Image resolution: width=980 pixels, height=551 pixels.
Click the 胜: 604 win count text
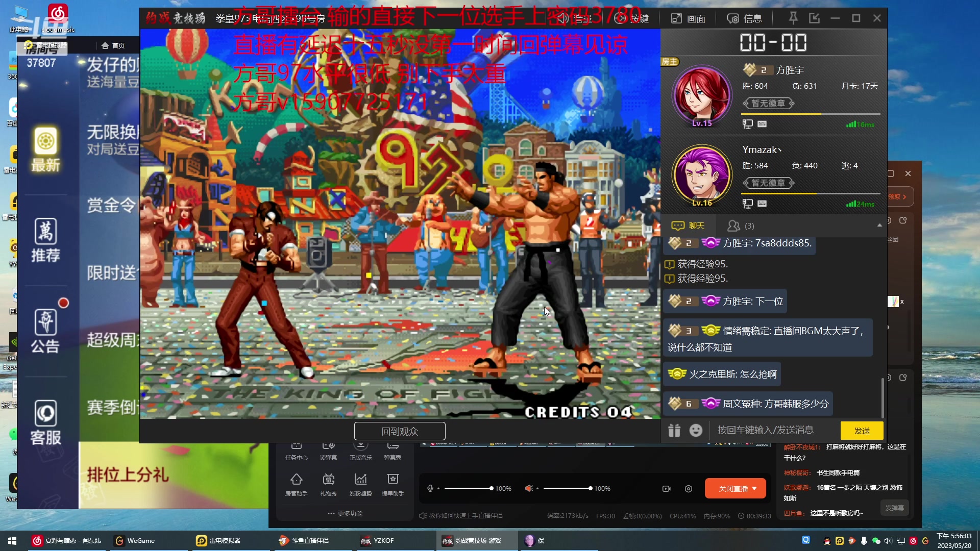755,86
